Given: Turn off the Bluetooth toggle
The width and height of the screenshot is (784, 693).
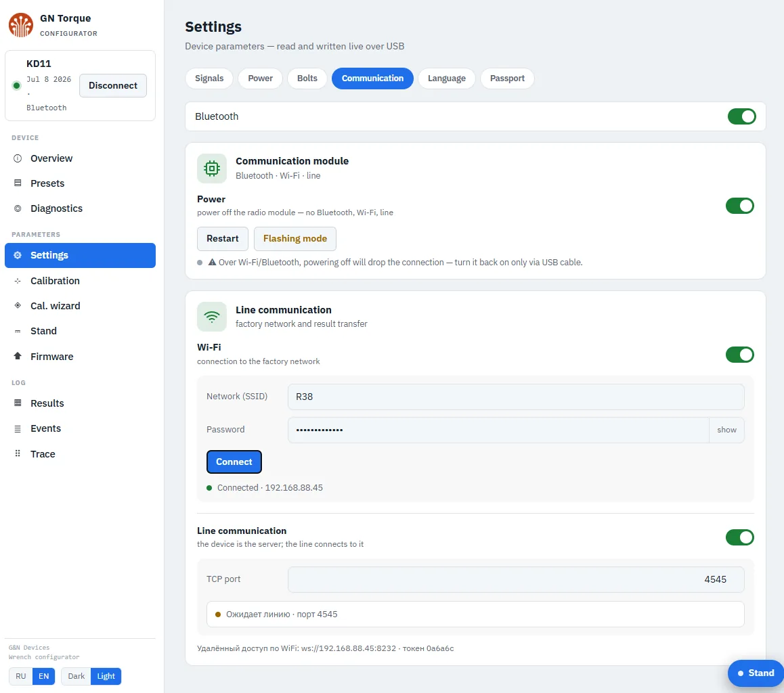Looking at the screenshot, I should (x=742, y=116).
